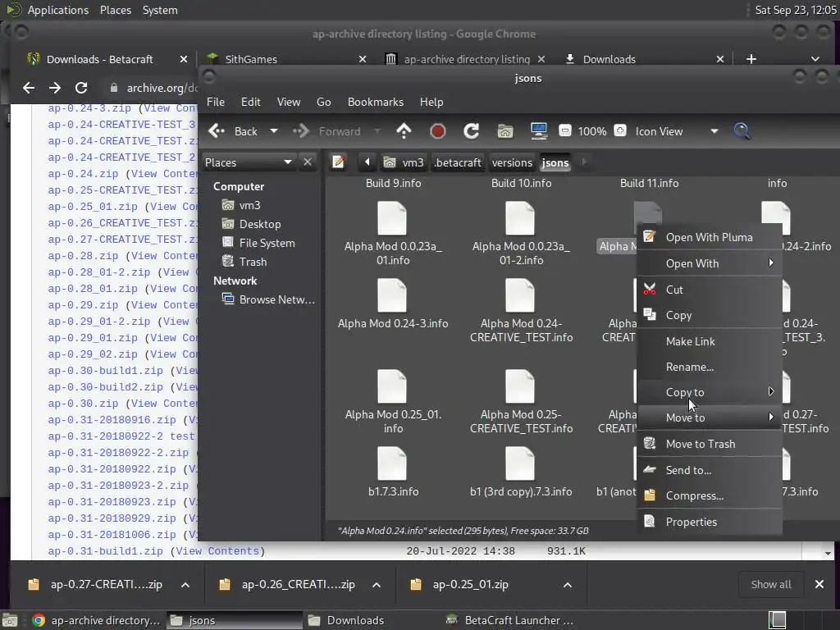The image size is (840, 630).
Task: Choose Copy from context menu
Action: [x=710, y=316]
